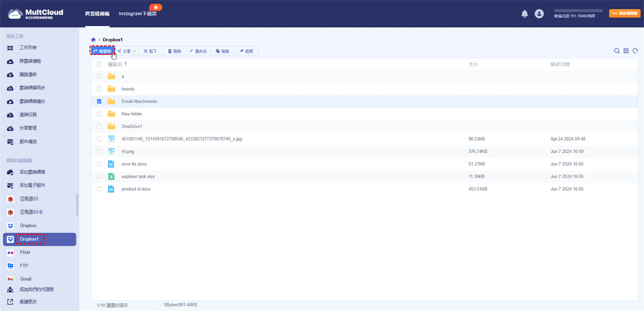This screenshot has width=644, height=311.
Task: Click the 亞馬遜S3-B icon in sidebar
Action: click(10, 212)
